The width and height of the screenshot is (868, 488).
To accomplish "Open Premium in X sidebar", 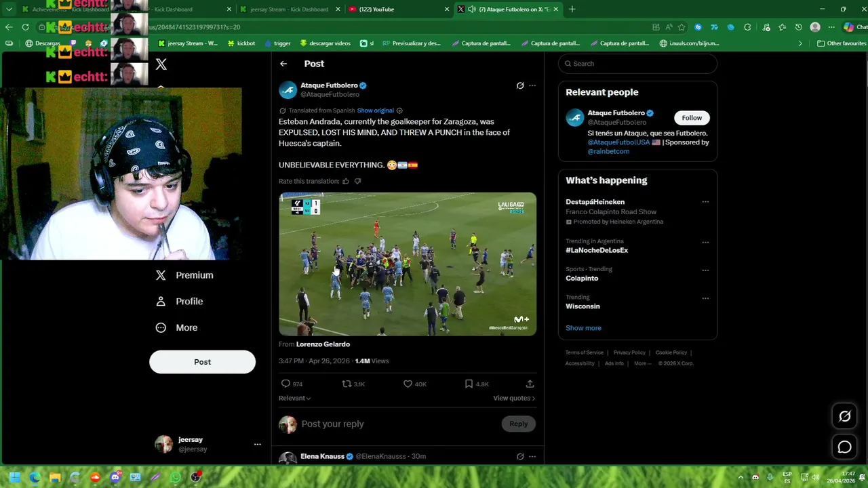I will pyautogui.click(x=184, y=275).
